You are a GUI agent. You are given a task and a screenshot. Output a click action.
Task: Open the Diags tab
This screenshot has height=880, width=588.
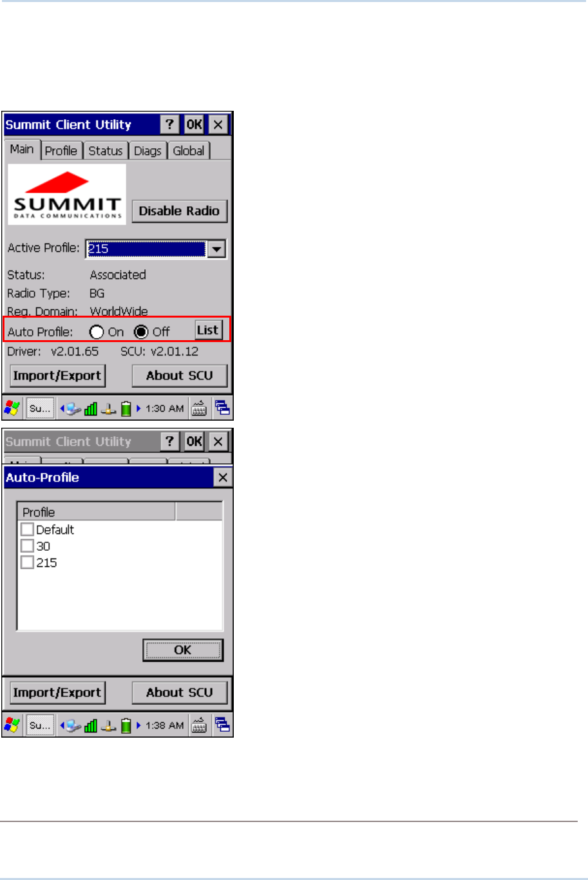(x=148, y=151)
